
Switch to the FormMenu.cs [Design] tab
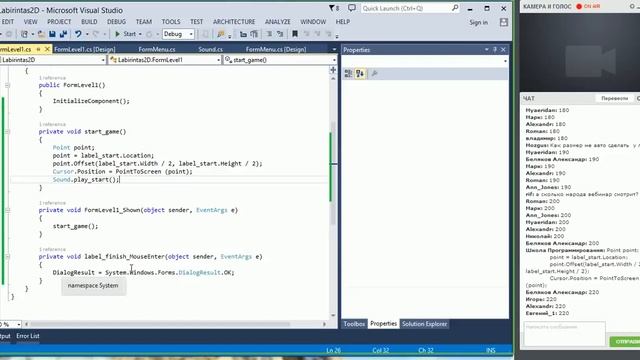click(x=276, y=49)
